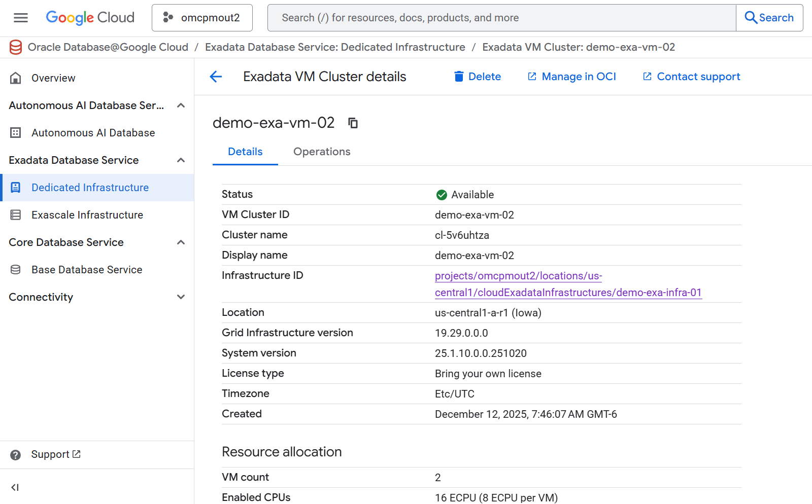The image size is (812, 504).
Task: Select the Exascale Infrastructure sidebar icon
Action: pyautogui.click(x=16, y=214)
